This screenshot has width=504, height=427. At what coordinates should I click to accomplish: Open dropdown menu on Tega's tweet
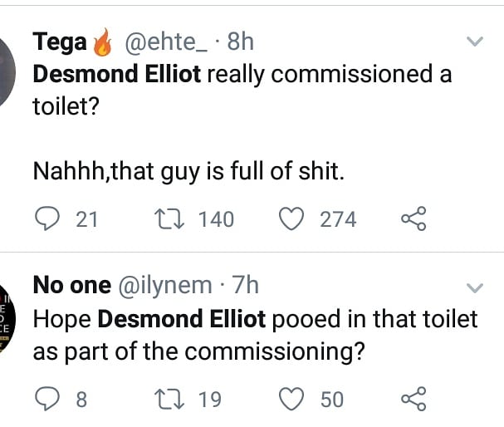click(475, 41)
